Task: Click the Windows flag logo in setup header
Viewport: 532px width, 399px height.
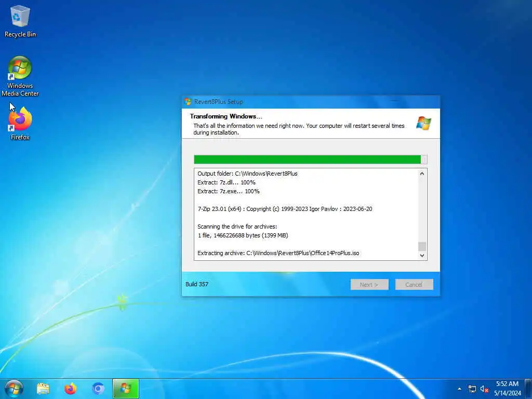Action: tap(423, 123)
